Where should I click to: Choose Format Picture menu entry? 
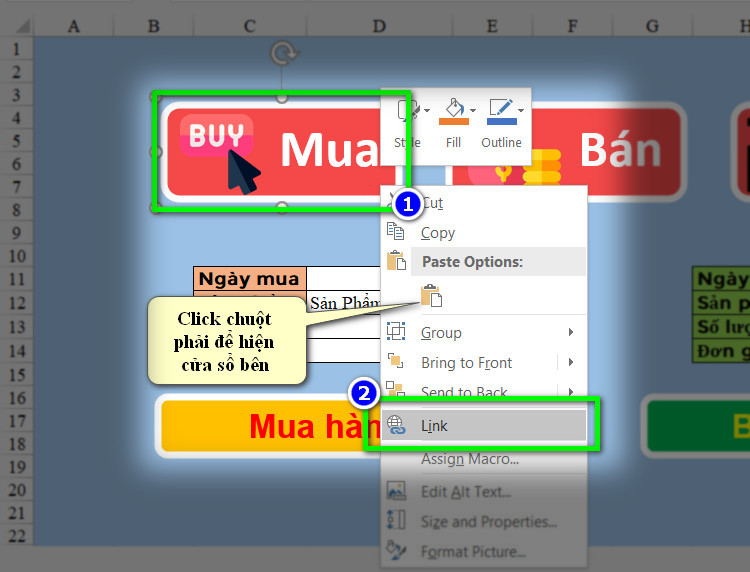pos(484,551)
